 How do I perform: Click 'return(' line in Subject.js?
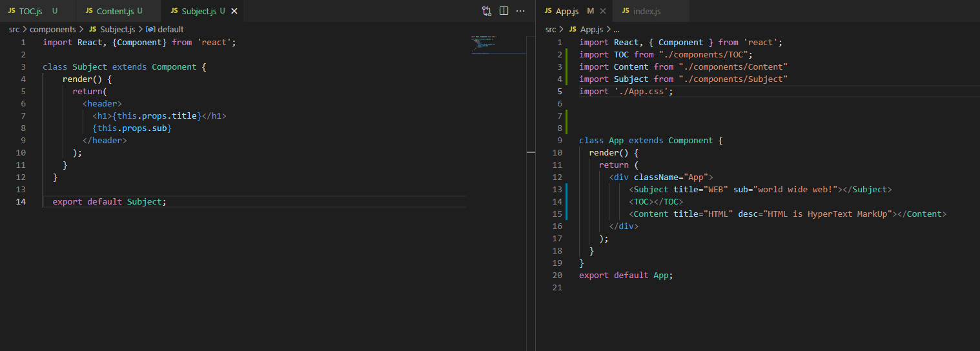(90, 91)
